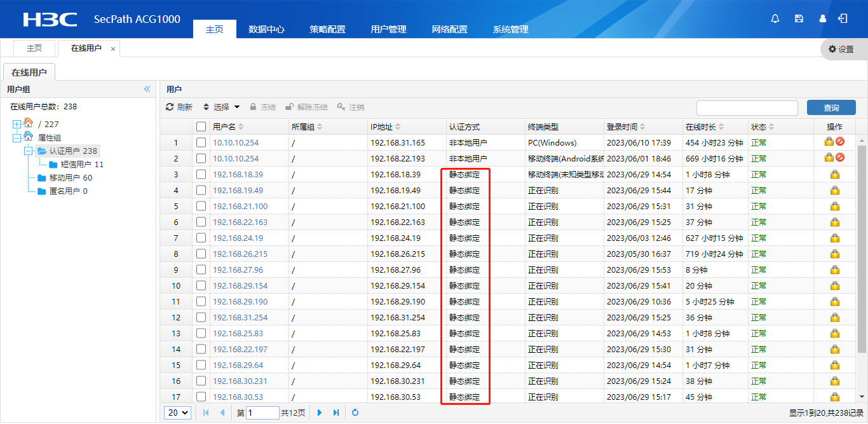This screenshot has width=868, height=424.
Task: Switch to the 主页 page tab below header
Action: click(34, 48)
